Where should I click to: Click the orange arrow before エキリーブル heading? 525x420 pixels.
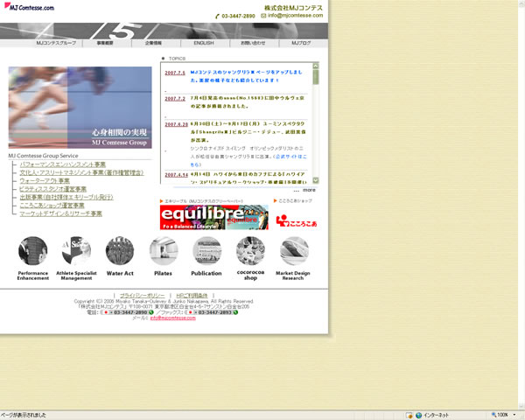click(x=161, y=201)
